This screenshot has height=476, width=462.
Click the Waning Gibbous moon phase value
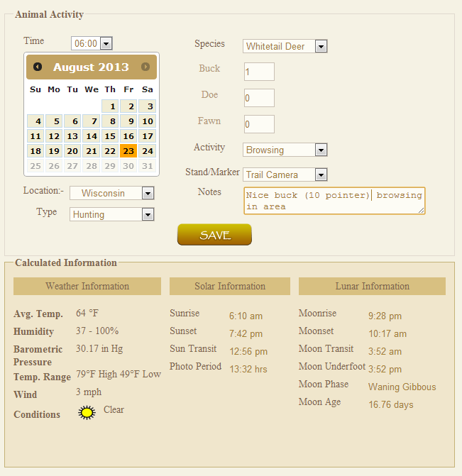tap(402, 387)
